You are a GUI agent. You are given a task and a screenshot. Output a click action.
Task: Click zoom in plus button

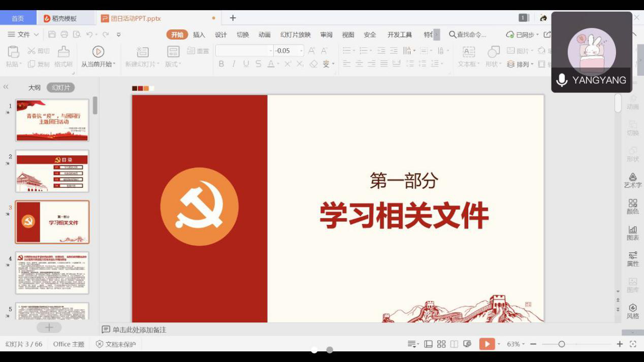point(620,344)
